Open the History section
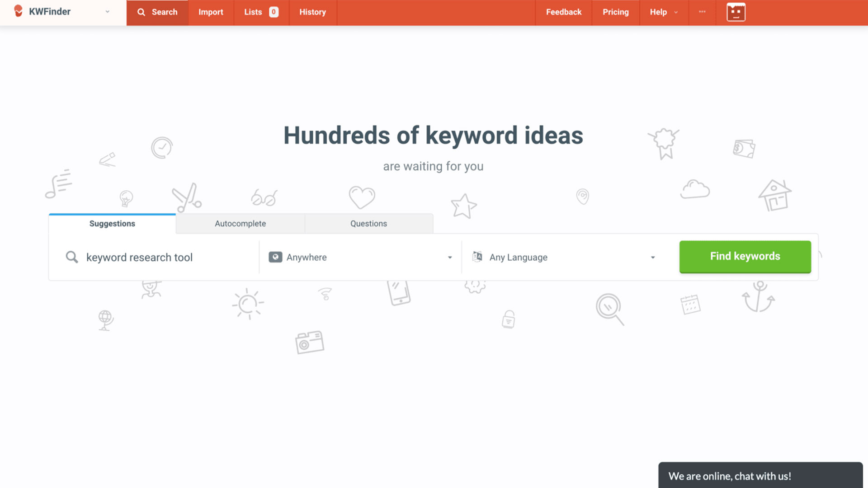 pos(312,12)
